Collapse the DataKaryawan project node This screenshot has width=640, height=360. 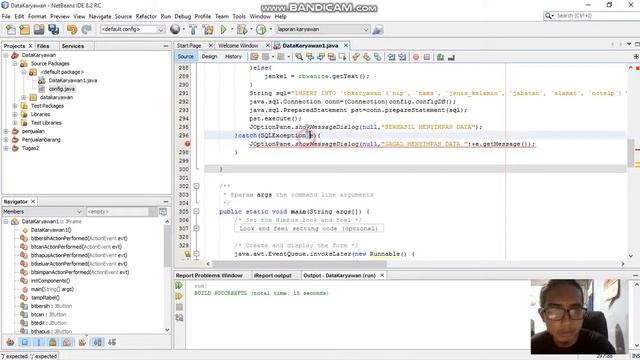[x=6, y=55]
